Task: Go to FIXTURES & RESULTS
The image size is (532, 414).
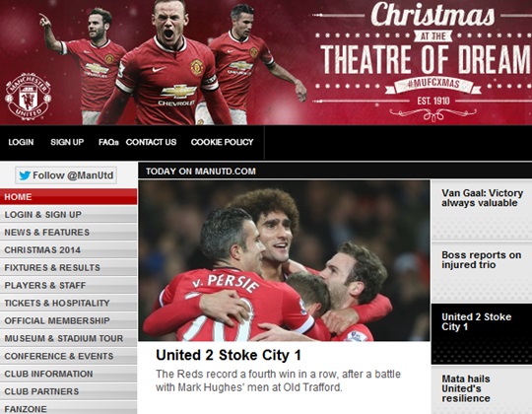Action: coord(69,267)
